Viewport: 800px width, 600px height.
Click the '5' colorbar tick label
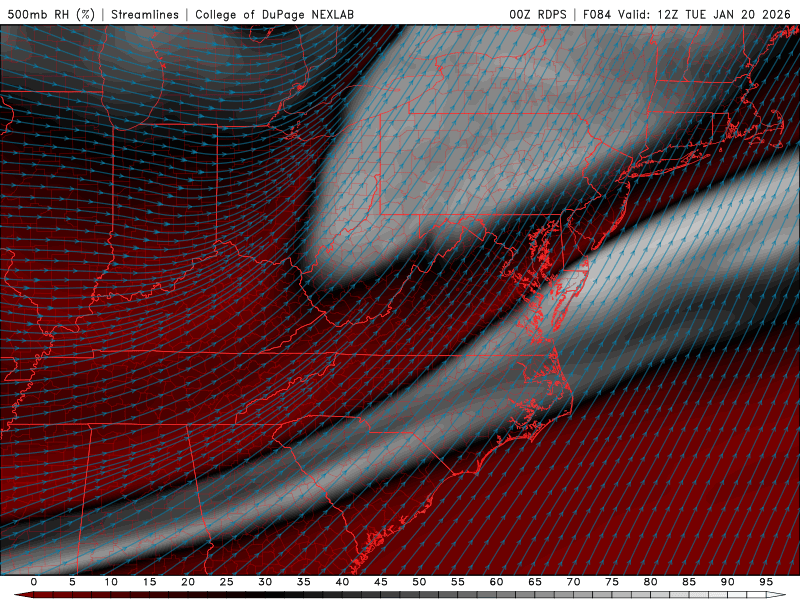click(x=72, y=582)
